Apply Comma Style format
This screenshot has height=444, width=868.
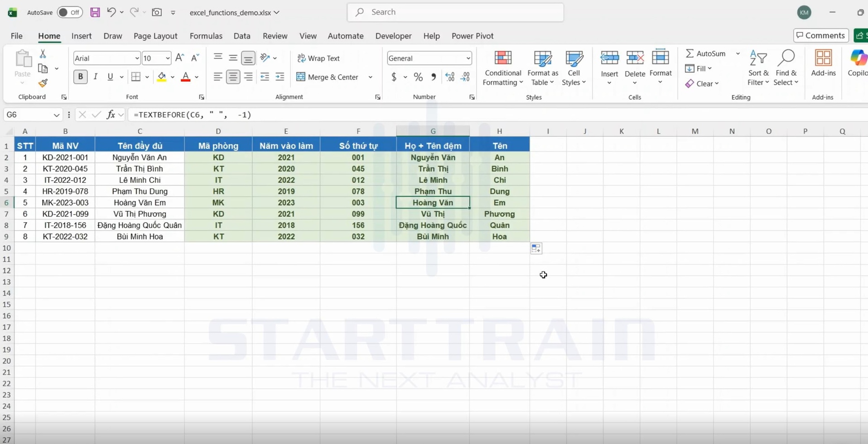coord(434,77)
